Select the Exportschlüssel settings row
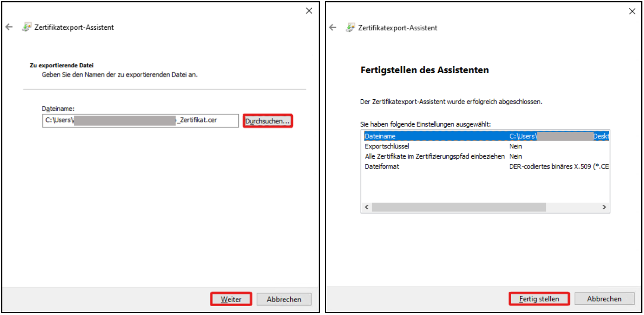This screenshot has width=644, height=315. pyautogui.click(x=435, y=146)
